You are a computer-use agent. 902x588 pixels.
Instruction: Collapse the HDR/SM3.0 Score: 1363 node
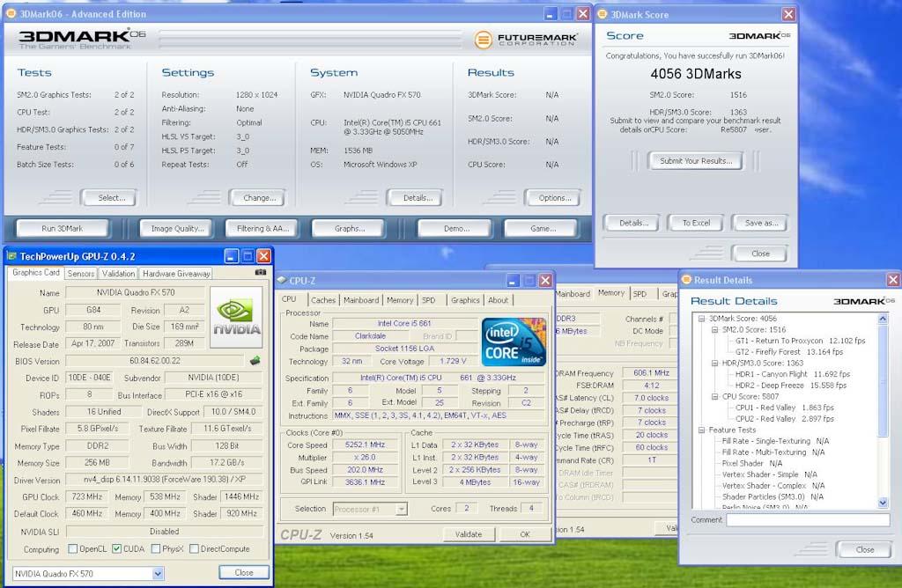[x=715, y=363]
